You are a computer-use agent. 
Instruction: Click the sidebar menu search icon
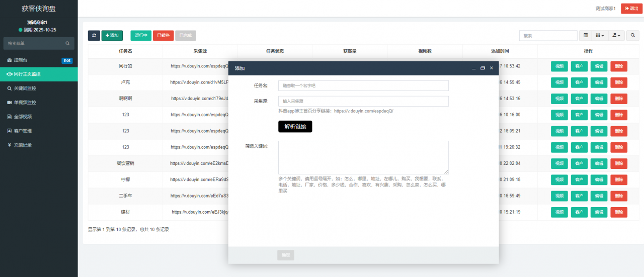pyautogui.click(x=67, y=44)
